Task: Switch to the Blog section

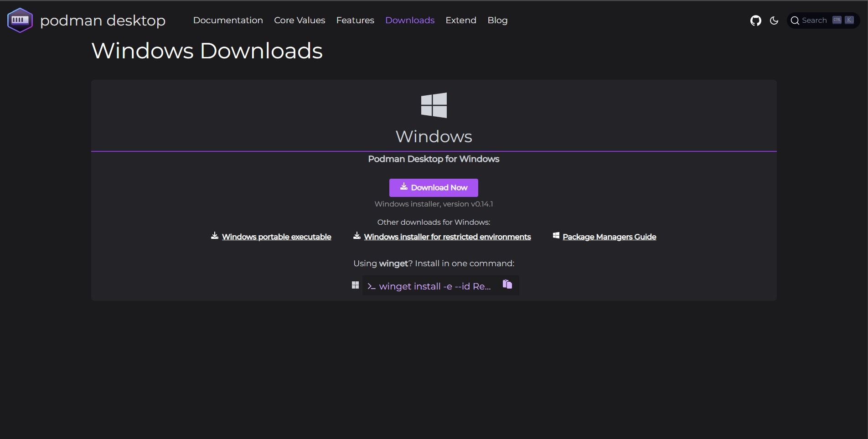Action: (x=497, y=20)
